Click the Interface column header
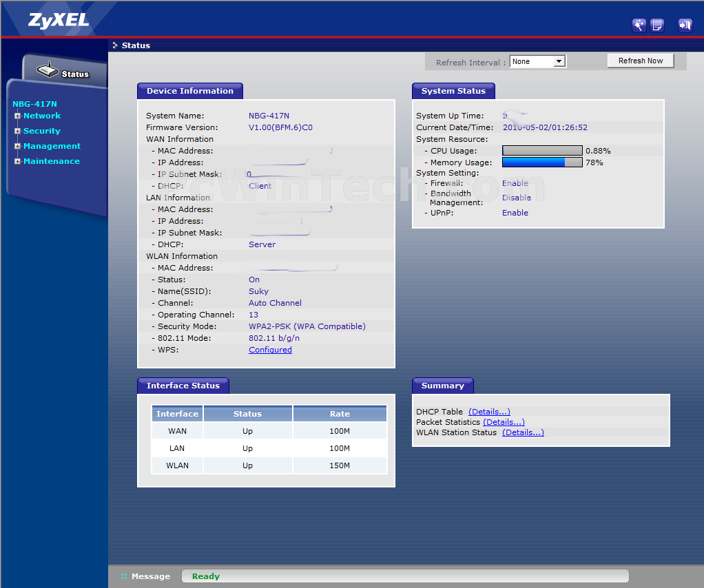 pyautogui.click(x=177, y=414)
